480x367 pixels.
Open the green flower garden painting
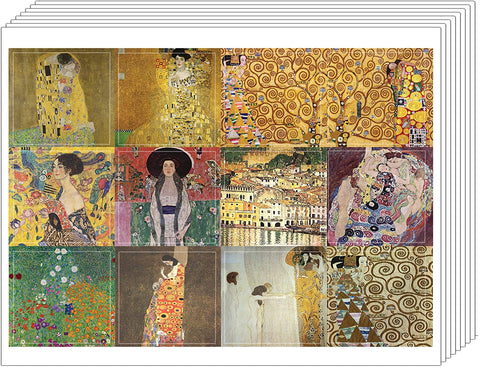point(62,296)
